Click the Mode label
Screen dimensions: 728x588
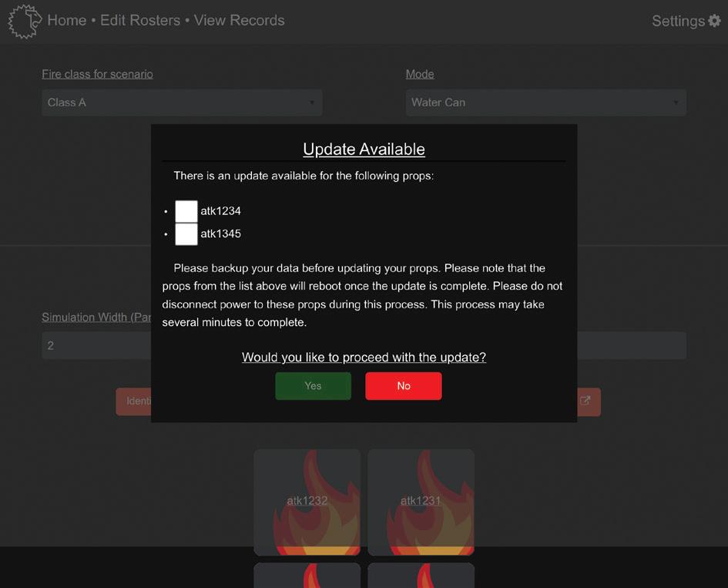(x=420, y=74)
